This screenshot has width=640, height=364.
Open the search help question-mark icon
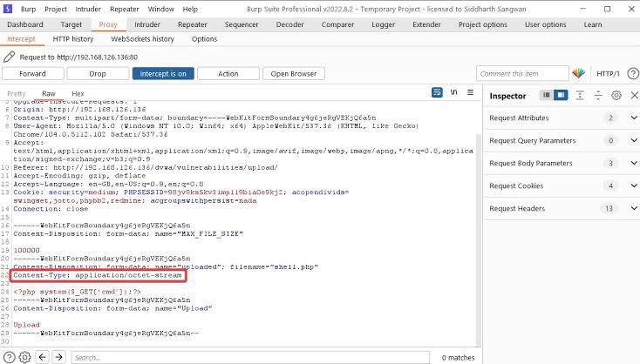[9, 358]
